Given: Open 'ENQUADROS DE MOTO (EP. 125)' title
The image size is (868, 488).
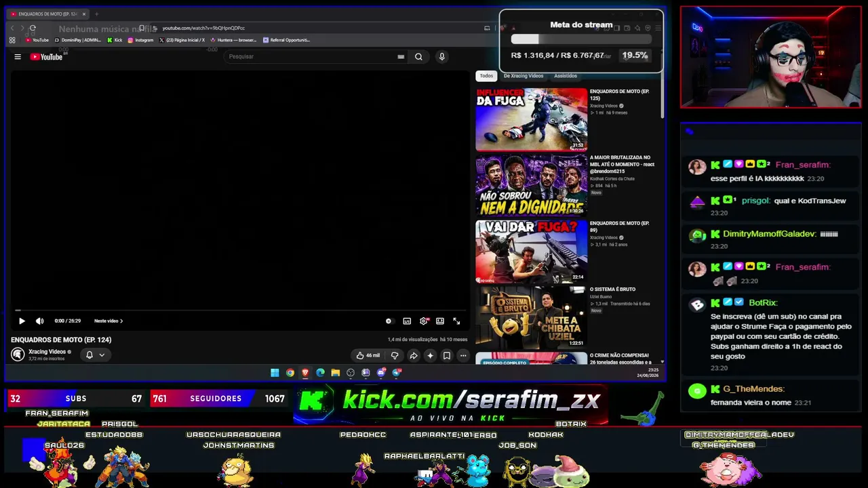Looking at the screenshot, I should (x=619, y=94).
